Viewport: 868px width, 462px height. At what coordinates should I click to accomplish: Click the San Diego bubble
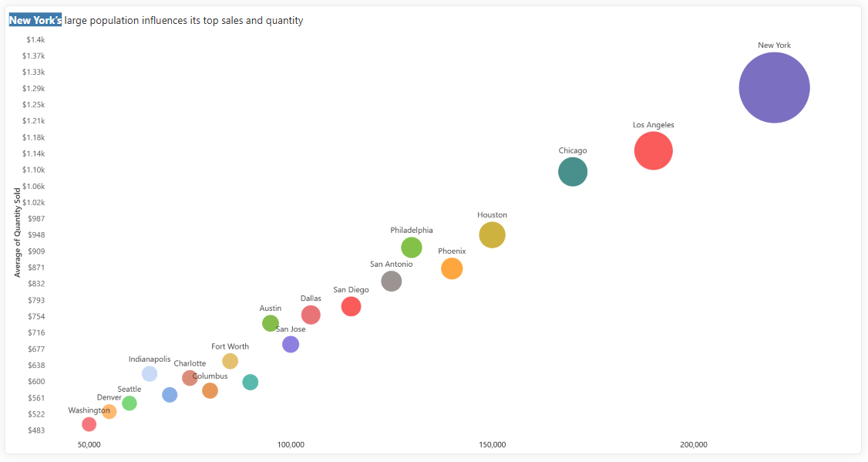point(351,306)
